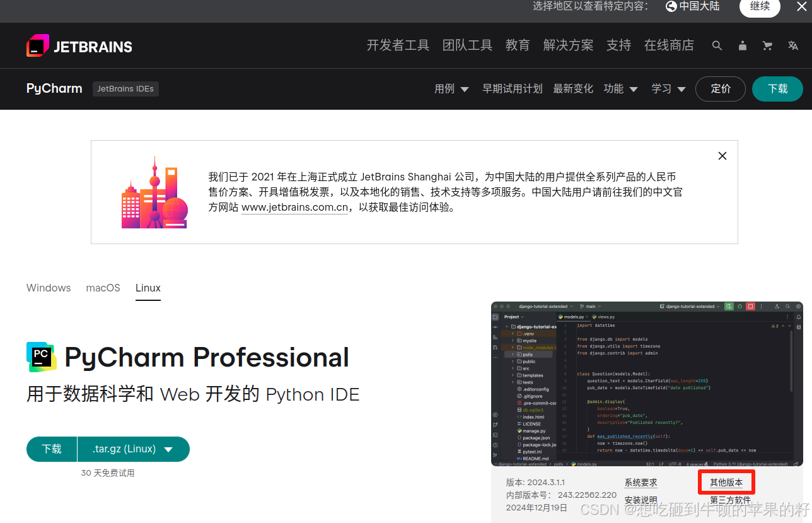812x523 pixels.
Task: Expand the 功能 dropdown
Action: point(620,89)
